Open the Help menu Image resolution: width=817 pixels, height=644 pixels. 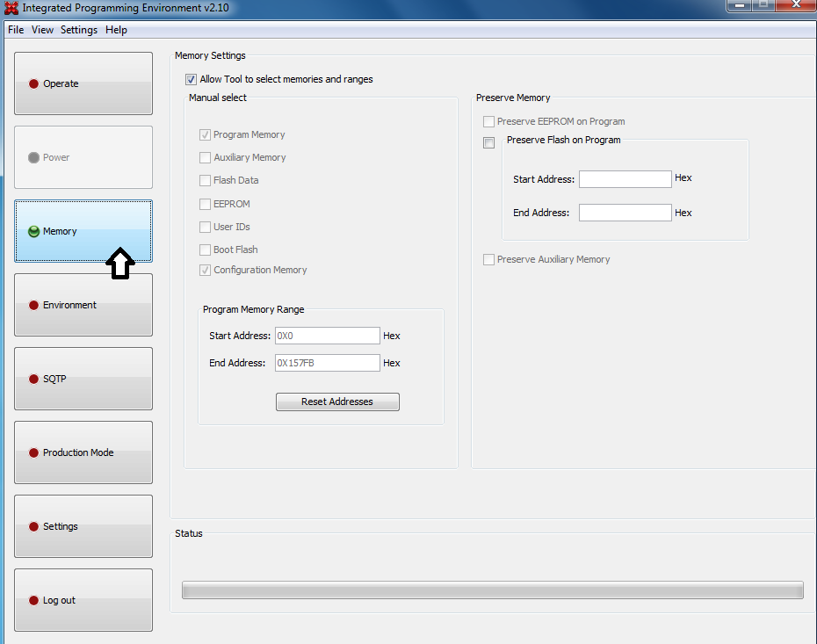pos(115,29)
